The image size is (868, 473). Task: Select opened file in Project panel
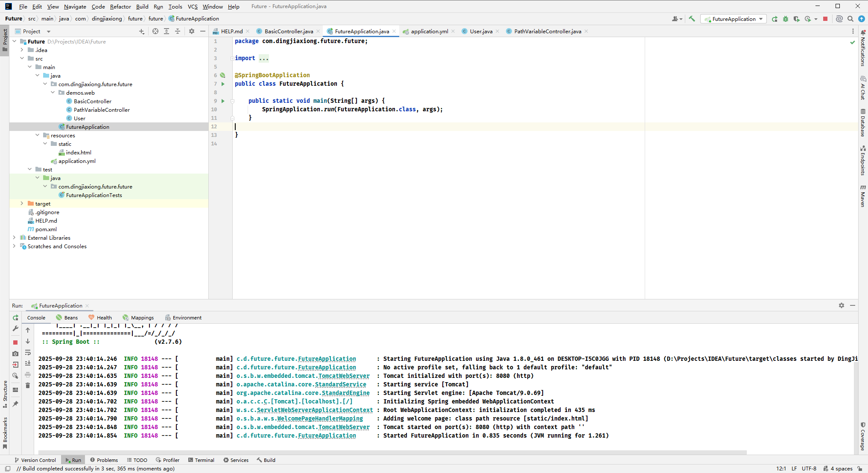(x=155, y=31)
